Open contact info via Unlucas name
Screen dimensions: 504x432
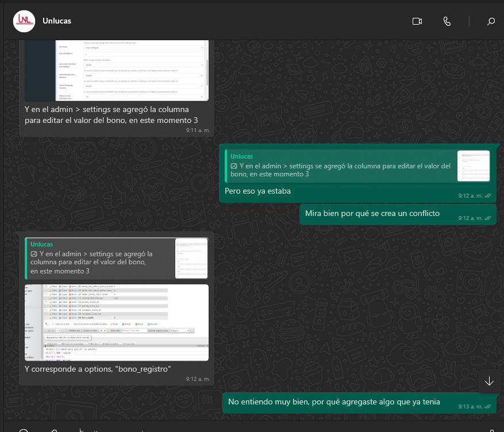click(x=57, y=21)
